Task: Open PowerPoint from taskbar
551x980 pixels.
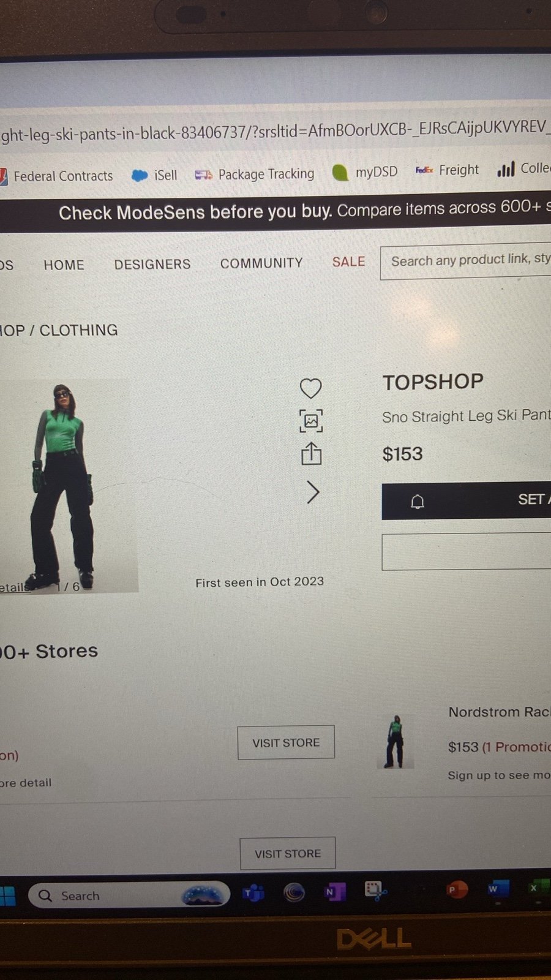Action: (456, 889)
